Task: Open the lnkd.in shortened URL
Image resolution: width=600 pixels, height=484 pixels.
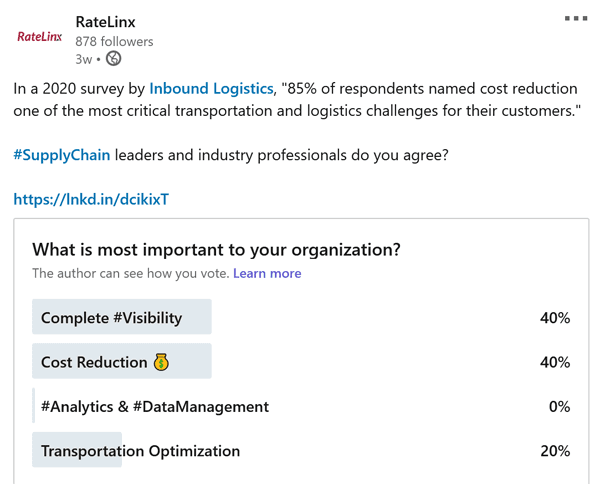Action: [91, 199]
